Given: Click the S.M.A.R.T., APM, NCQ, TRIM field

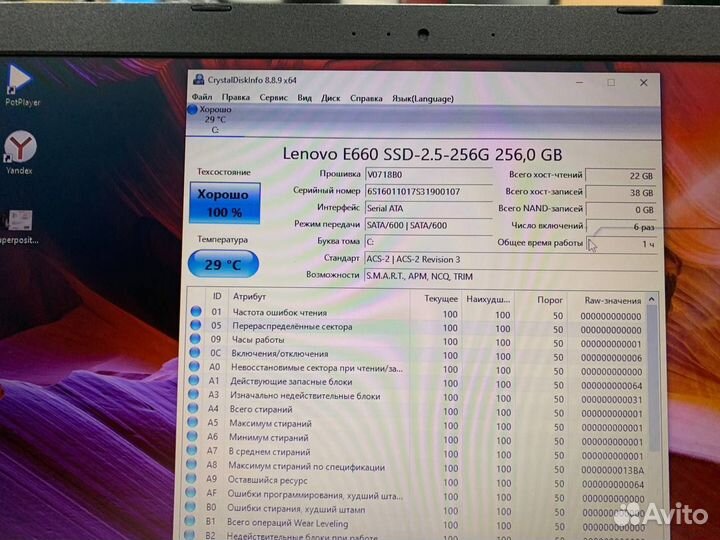Looking at the screenshot, I should pyautogui.click(x=511, y=276).
